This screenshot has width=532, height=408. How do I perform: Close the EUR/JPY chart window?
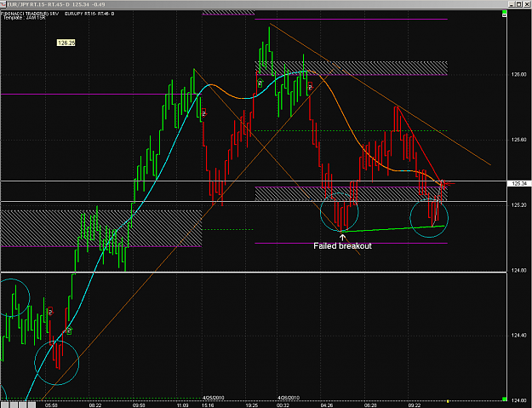pyautogui.click(x=527, y=4)
